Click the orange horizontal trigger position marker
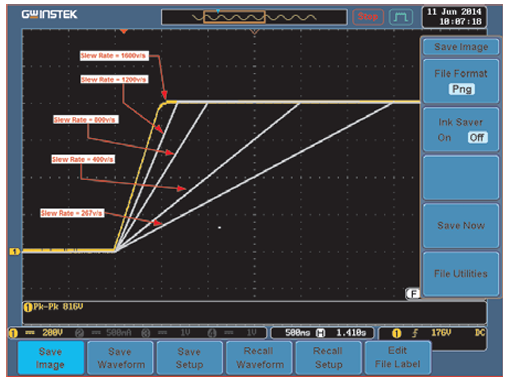 click(124, 31)
